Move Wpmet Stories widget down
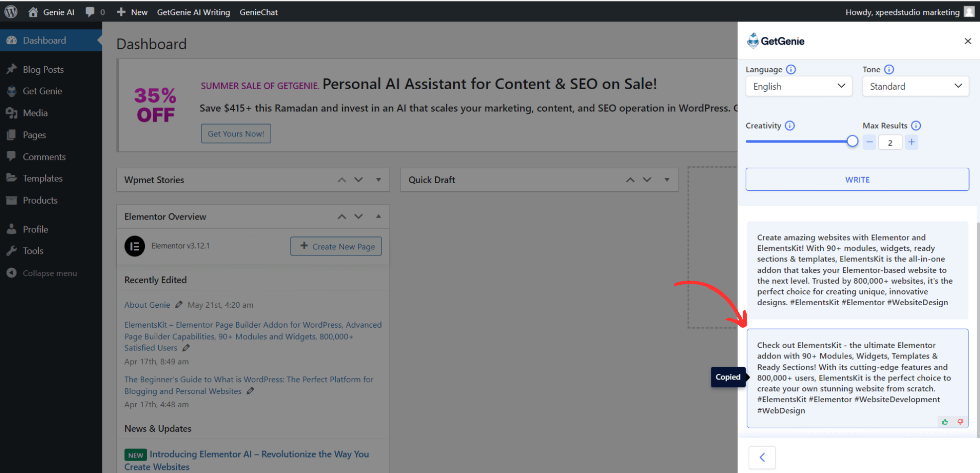Image resolution: width=980 pixels, height=473 pixels. [359, 180]
